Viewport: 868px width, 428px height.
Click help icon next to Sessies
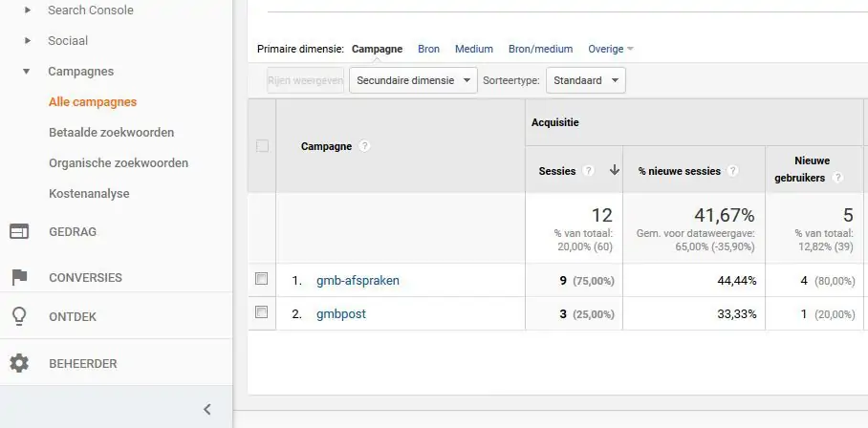pos(589,171)
